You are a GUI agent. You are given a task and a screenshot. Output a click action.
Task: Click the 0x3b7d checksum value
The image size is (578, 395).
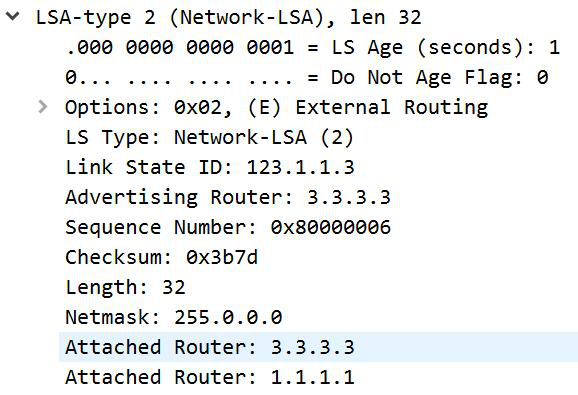pos(222,257)
